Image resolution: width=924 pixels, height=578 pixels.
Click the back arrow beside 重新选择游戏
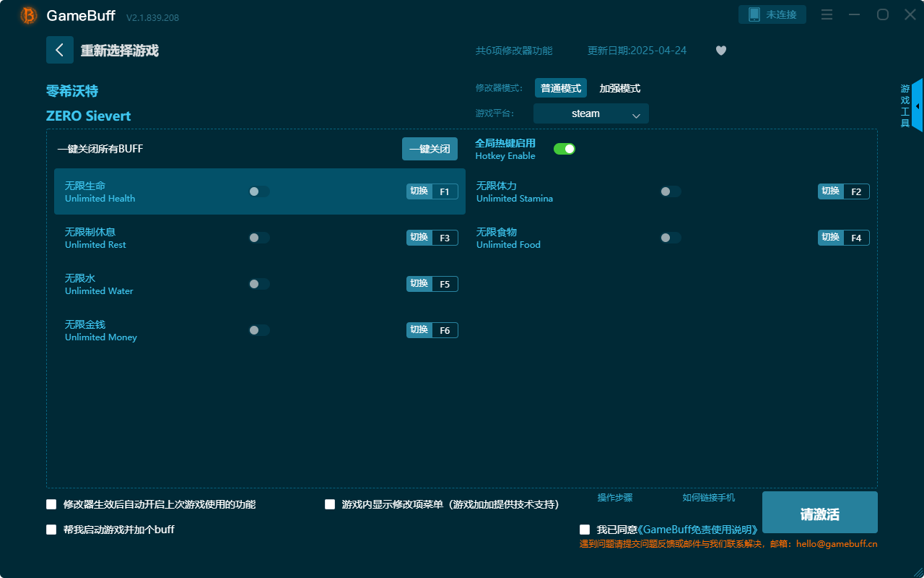coord(60,50)
